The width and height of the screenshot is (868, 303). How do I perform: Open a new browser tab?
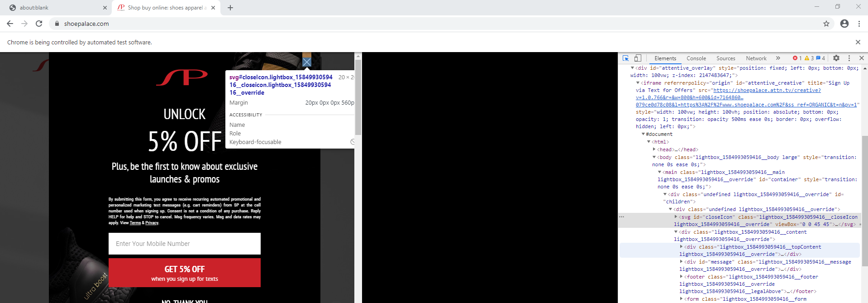click(230, 8)
